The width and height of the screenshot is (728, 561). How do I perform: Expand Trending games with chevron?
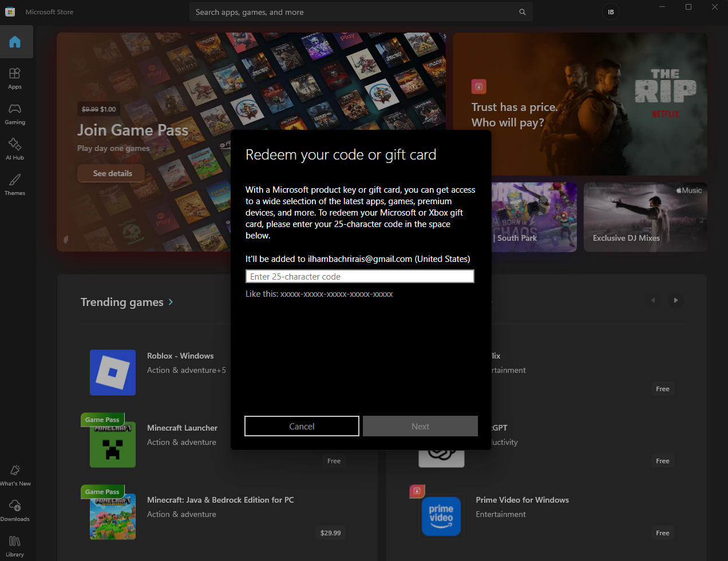click(x=171, y=302)
